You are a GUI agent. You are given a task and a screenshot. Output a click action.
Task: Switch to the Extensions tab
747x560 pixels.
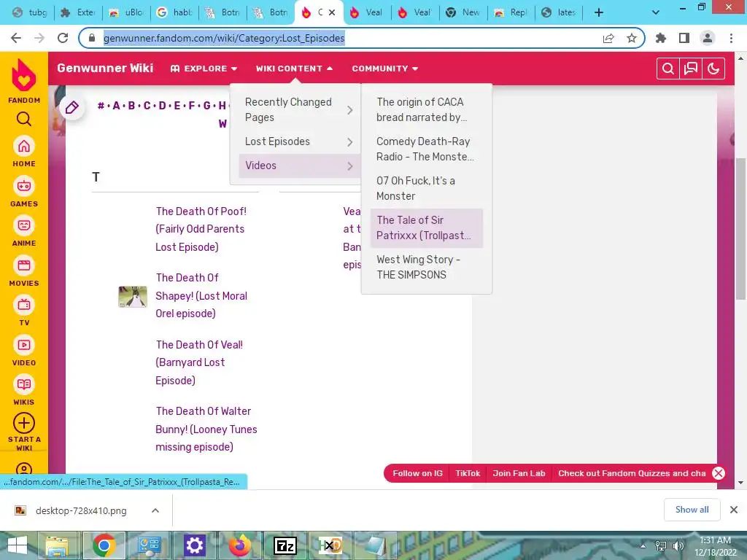[79, 13]
